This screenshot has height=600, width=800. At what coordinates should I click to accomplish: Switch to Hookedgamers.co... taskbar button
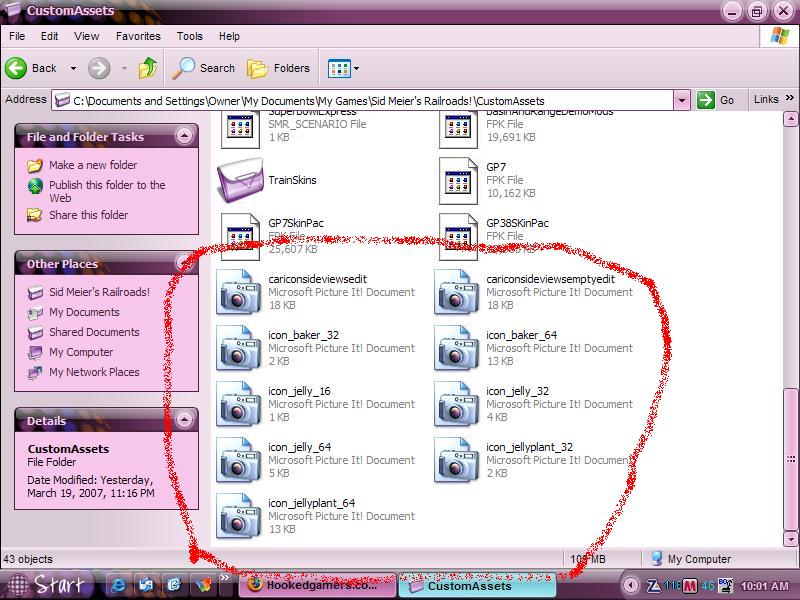317,585
